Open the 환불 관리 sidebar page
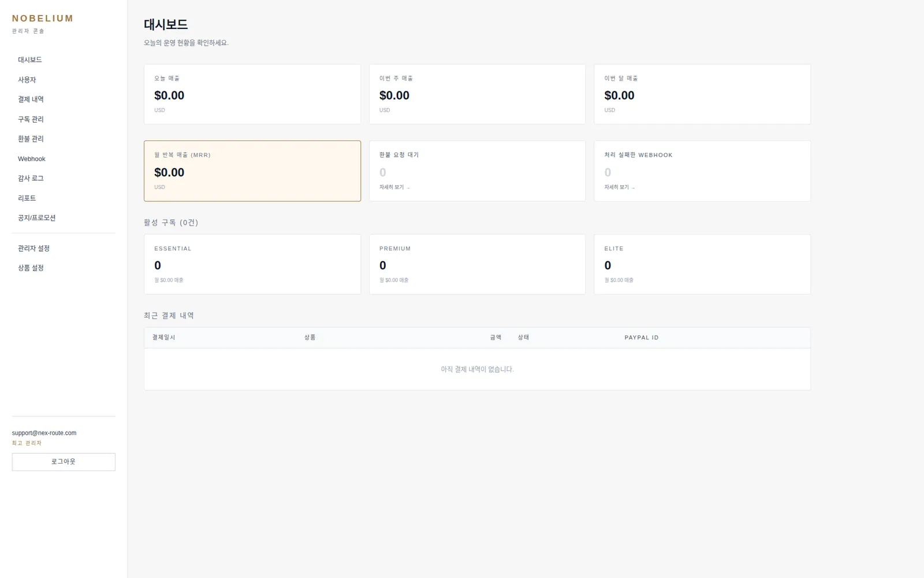Image resolution: width=924 pixels, height=578 pixels. 64,139
